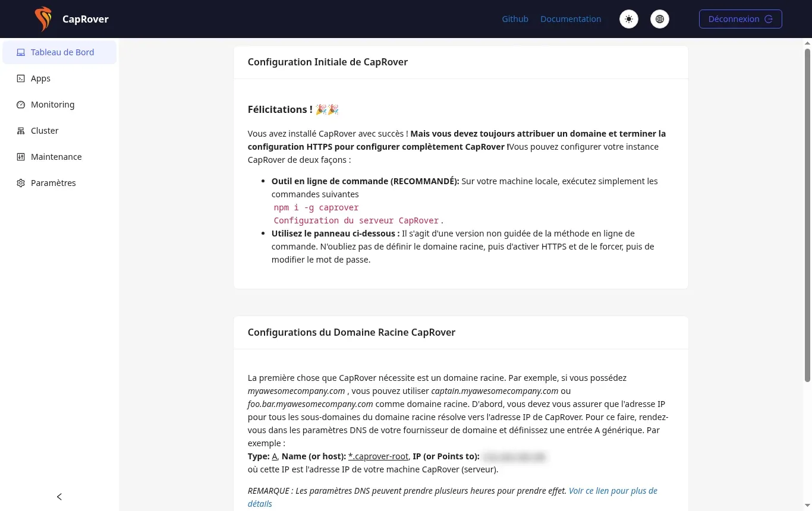The height and width of the screenshot is (511, 812).
Task: Click the 'npm i -g caprover' command text
Action: tap(316, 207)
